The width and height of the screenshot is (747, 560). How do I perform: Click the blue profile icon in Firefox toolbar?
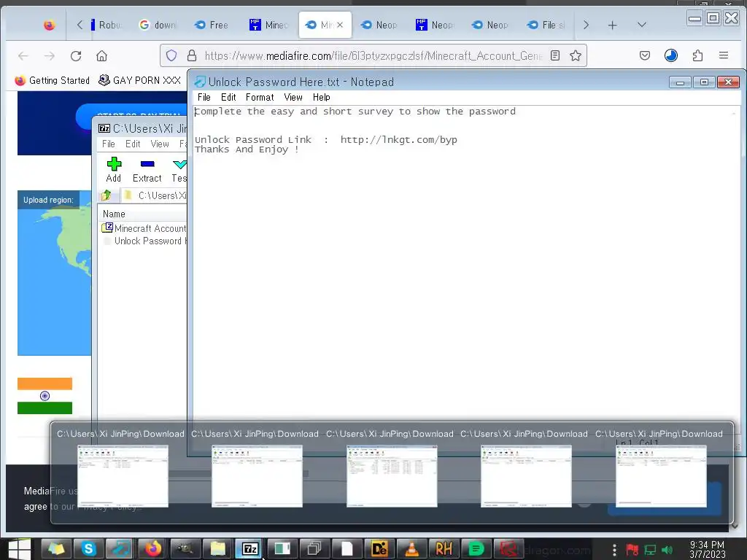coord(671,55)
